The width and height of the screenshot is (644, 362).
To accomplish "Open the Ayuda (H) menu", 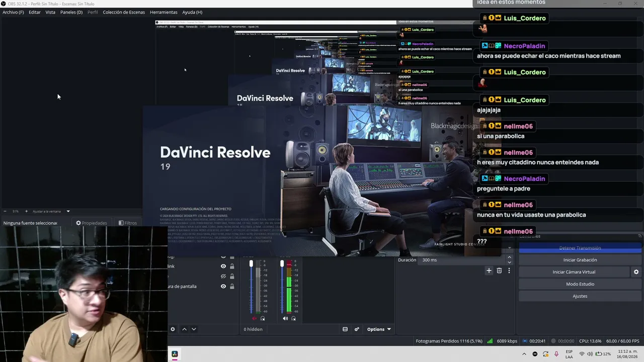I will pos(192,12).
